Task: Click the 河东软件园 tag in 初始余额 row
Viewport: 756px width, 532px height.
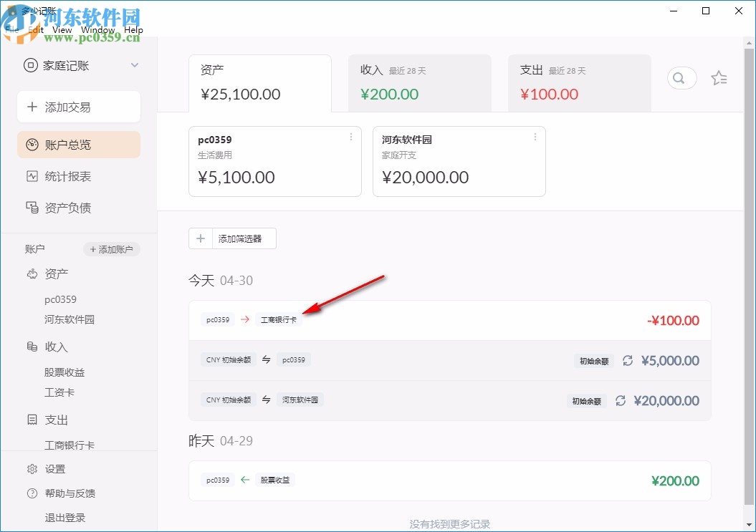Action: 300,400
